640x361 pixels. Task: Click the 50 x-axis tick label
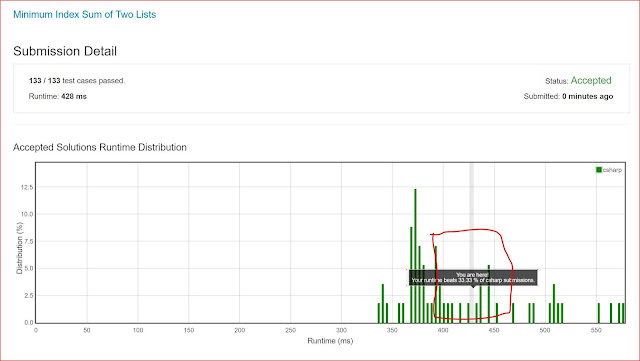pyautogui.click(x=87, y=330)
